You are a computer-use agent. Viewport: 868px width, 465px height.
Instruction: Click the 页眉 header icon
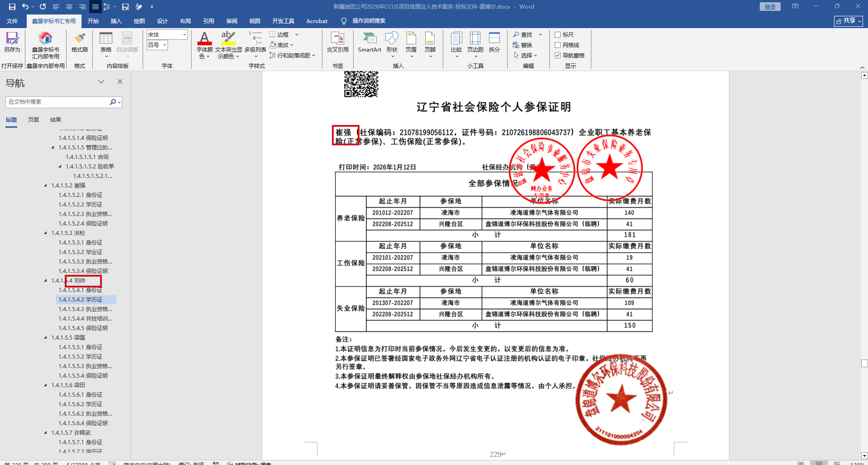click(x=411, y=44)
